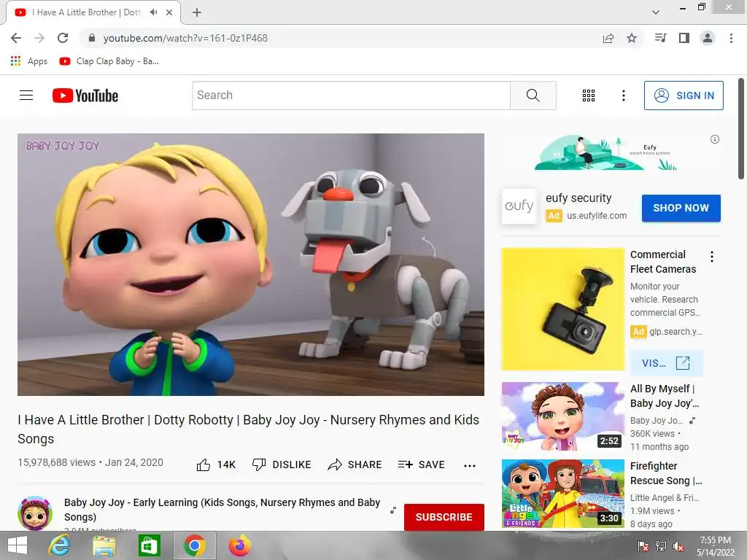Open Chrome profile avatar
Viewport: 747px width, 560px height.
708,38
